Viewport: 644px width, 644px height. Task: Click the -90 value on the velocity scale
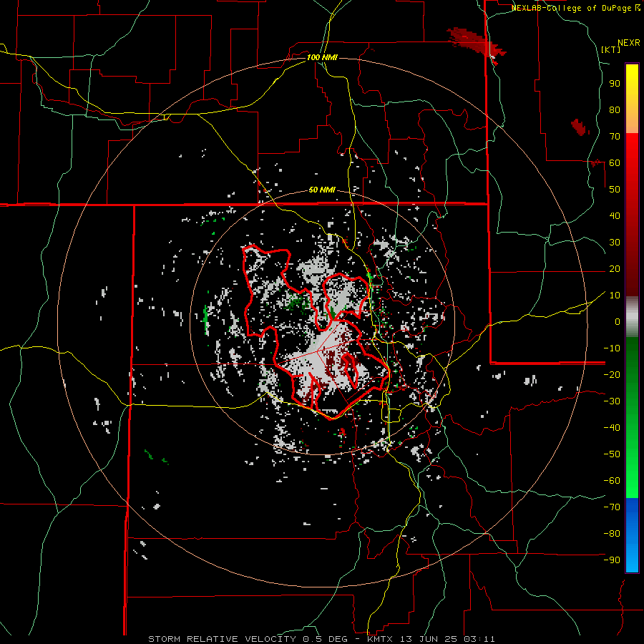click(x=612, y=560)
